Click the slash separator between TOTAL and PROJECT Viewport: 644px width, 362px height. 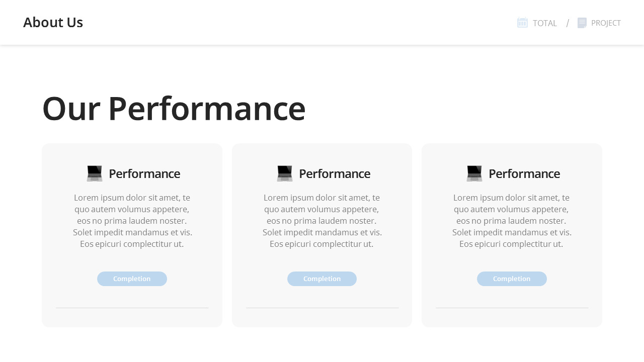click(x=568, y=23)
